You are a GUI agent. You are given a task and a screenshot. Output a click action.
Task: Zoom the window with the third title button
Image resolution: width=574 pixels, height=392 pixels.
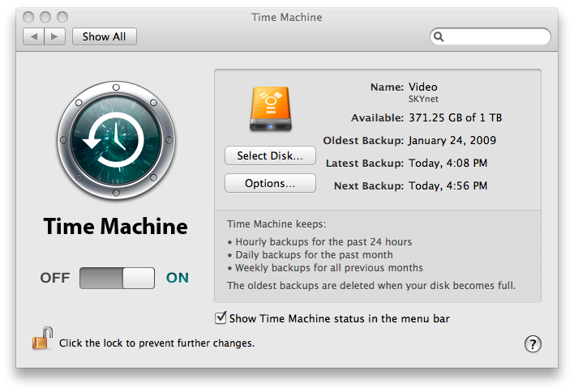click(62, 17)
